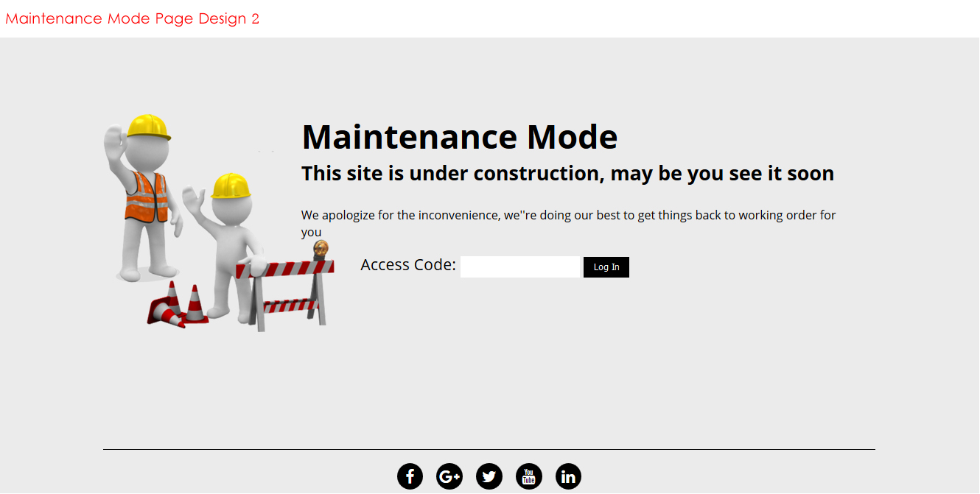Open the YouTube icon in footer
This screenshot has width=980, height=494.
[529, 476]
